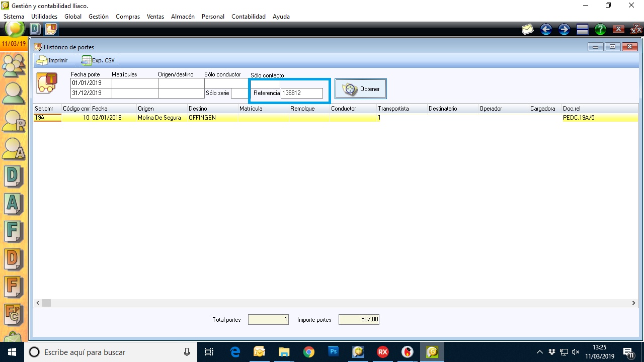Open the orange F document sidebar icon
Screen dimensions: 644x362
pos(14,288)
